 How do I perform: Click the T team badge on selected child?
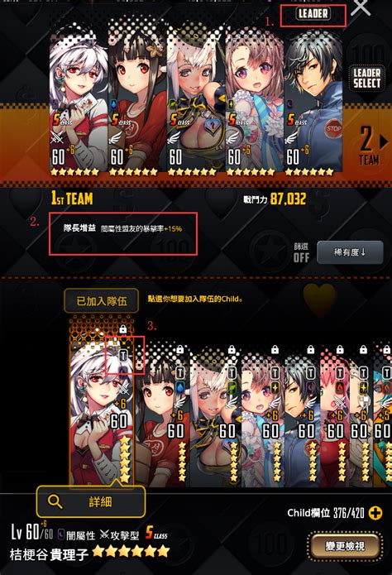click(123, 355)
